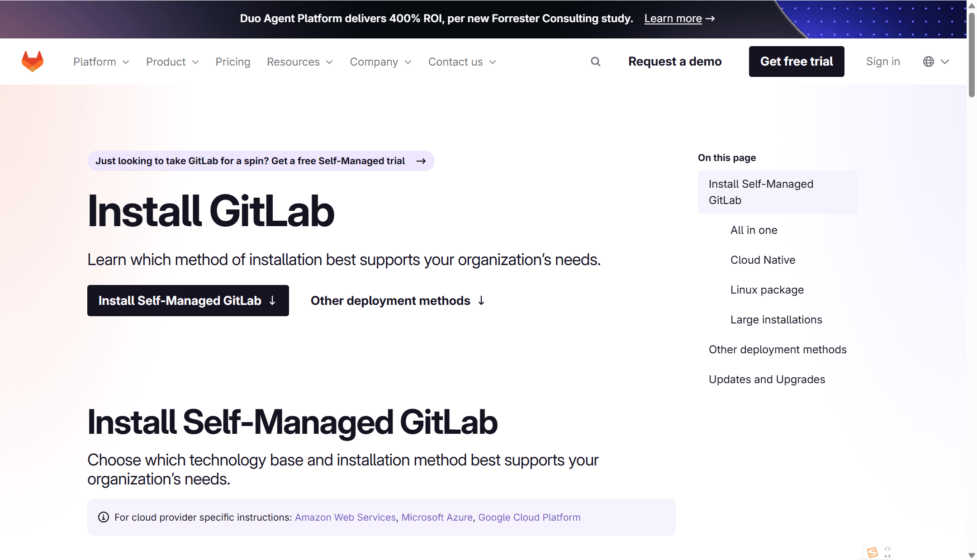Image resolution: width=977 pixels, height=560 pixels.
Task: Click the Install Self-Managed GitLab section heading
Action: coord(293,422)
